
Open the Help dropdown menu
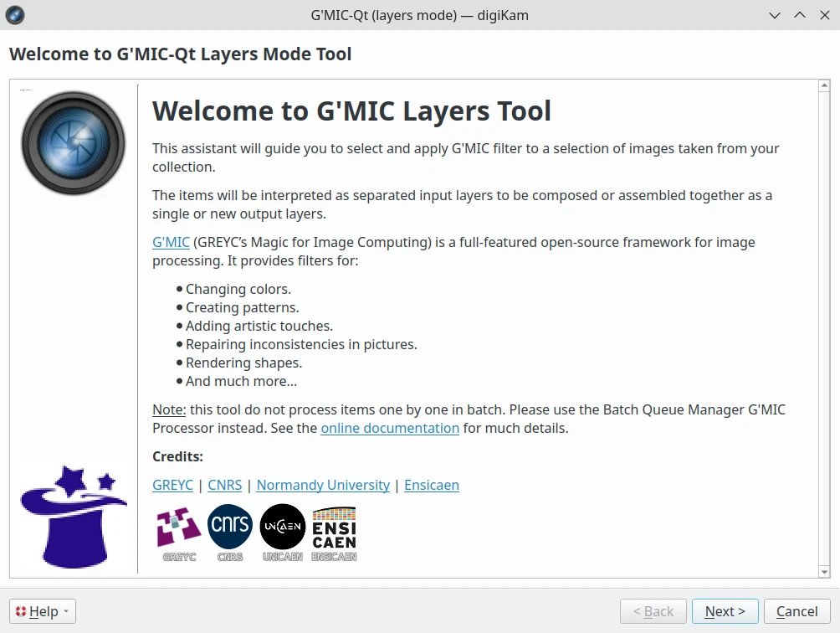coord(43,611)
